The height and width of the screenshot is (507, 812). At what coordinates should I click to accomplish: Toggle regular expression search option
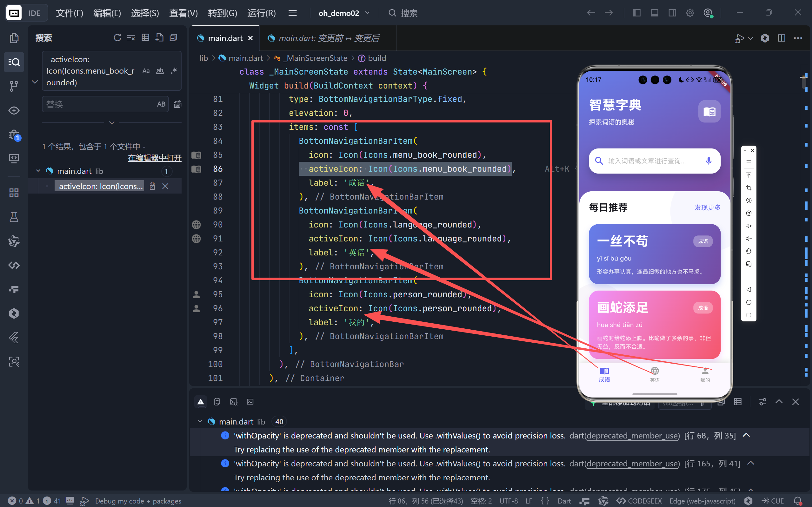click(174, 71)
